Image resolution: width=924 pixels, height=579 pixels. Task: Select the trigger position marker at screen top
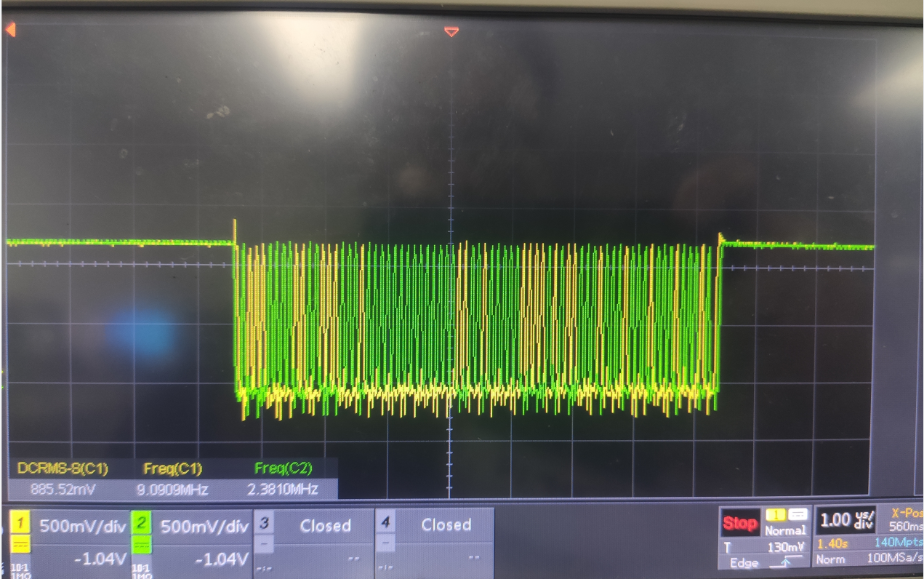(x=451, y=32)
